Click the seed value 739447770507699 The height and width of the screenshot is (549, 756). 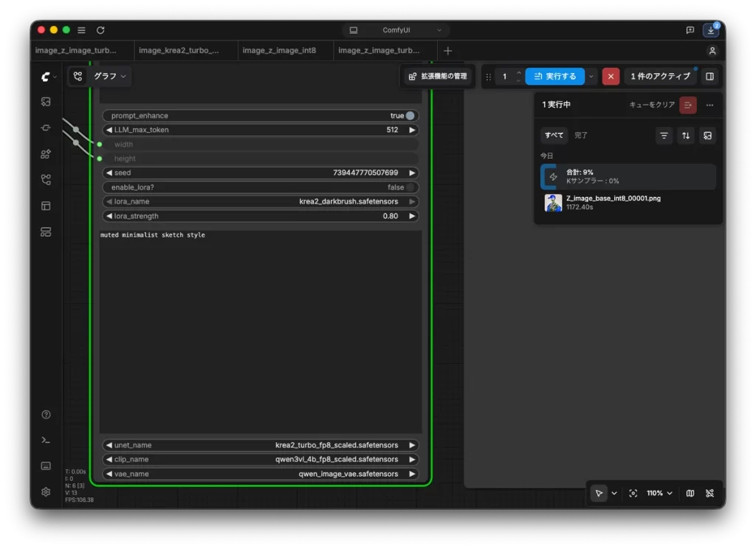click(365, 173)
